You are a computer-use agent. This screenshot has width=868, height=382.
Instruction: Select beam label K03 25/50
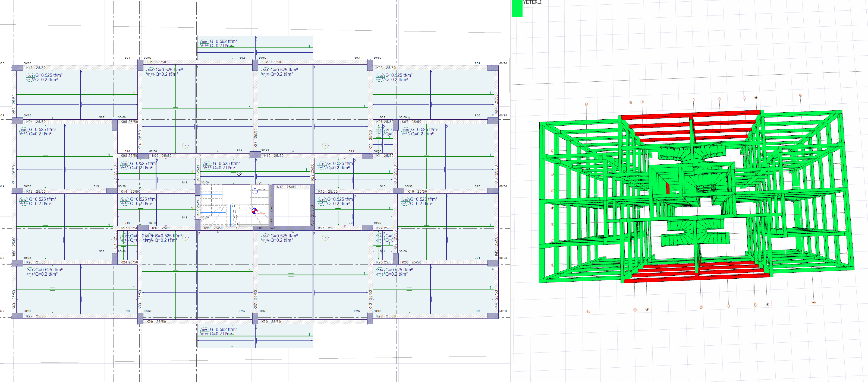[386, 68]
